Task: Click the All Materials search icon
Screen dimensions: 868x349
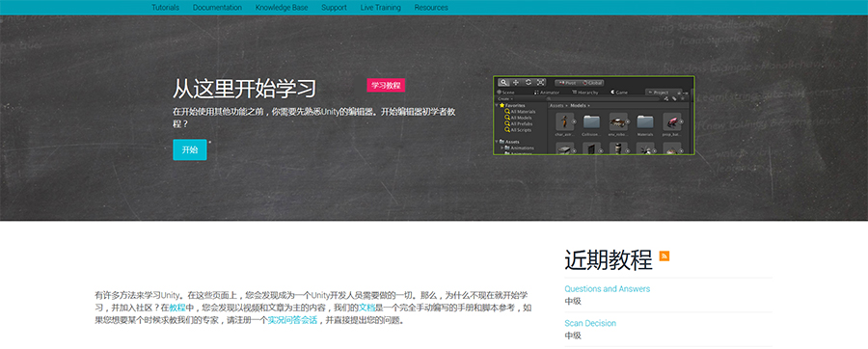Action: pos(507,112)
